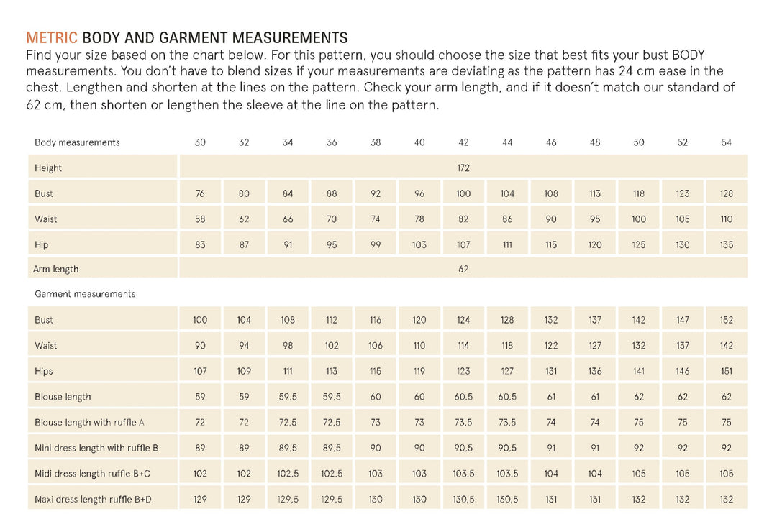Select the Maxi dress length for size 42
Viewport: 777px width, 532px height.
[463, 500]
